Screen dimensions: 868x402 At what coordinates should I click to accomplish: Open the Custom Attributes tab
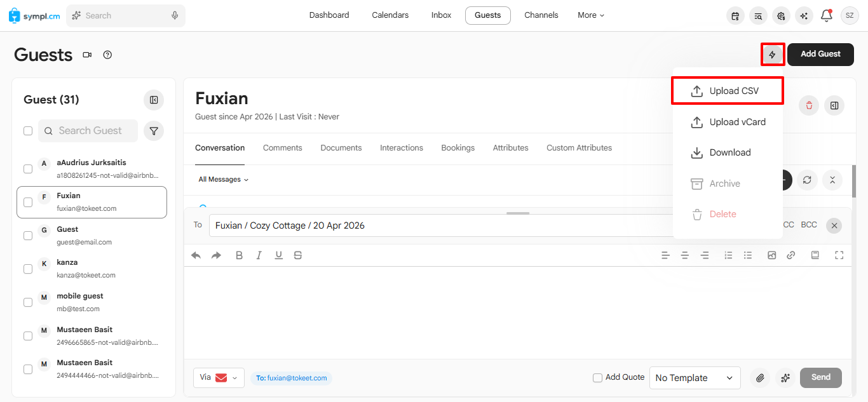580,148
